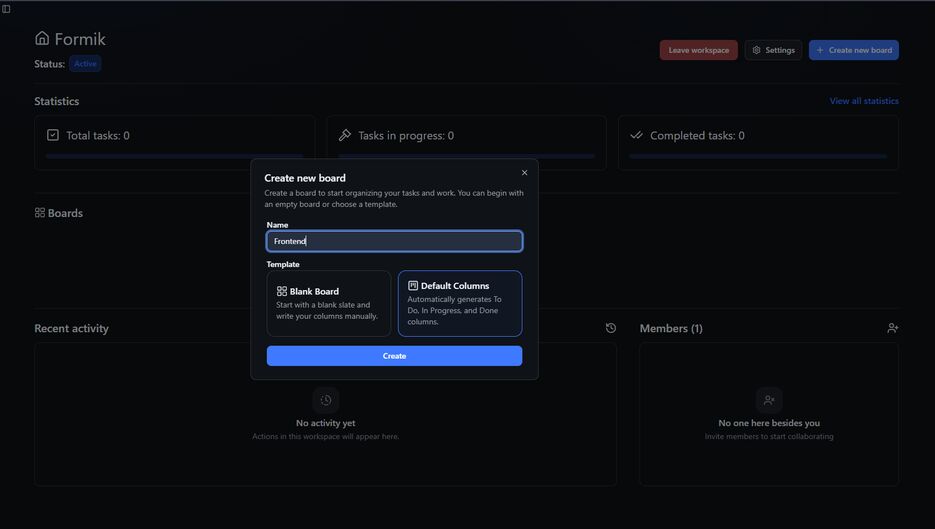Click the No activity clock icon
The height and width of the screenshot is (529, 935).
326,400
